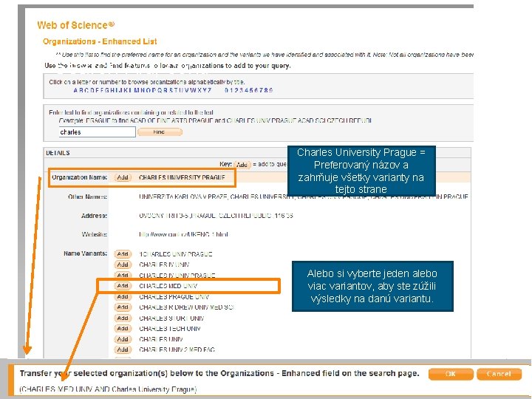The width and height of the screenshot is (532, 399).
Task: Add organization CHARLES UNIVERSITY PRAGUE to query
Action: pos(123,177)
